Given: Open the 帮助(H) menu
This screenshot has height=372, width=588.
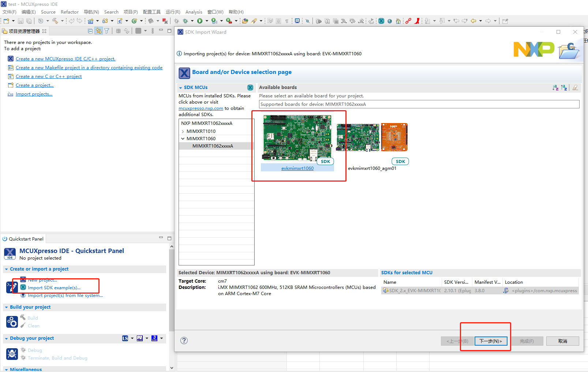Looking at the screenshot, I should click(x=236, y=12).
